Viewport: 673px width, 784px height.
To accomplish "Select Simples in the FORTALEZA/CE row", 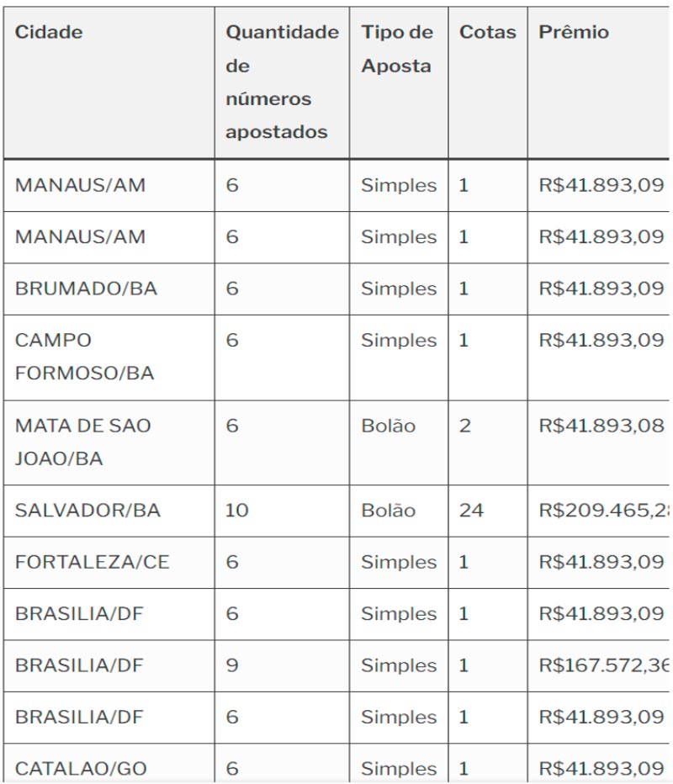I will tap(399, 562).
